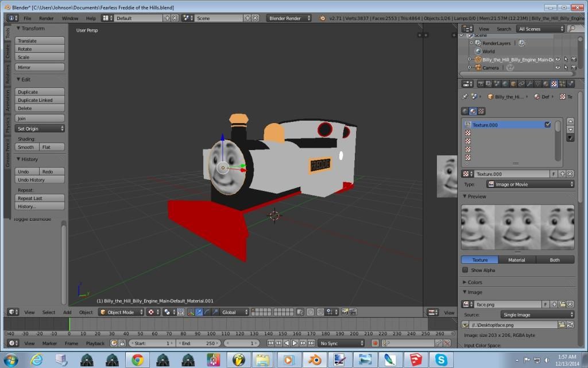This screenshot has width=588, height=368.
Task: Toggle selectability of Billy_the_Hill object
Action: 566,59
